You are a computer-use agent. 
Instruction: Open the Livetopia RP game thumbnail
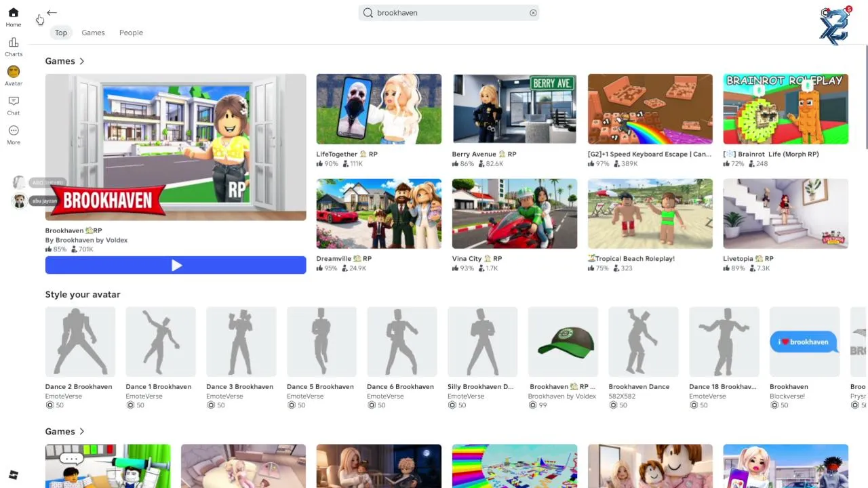pos(786,213)
